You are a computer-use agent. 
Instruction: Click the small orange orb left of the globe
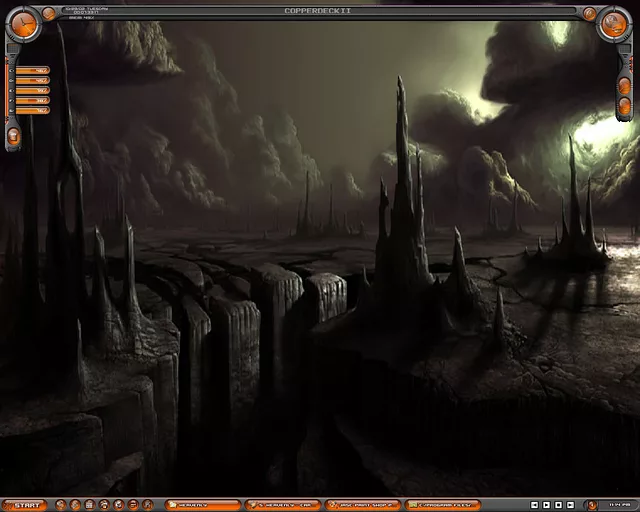589,14
